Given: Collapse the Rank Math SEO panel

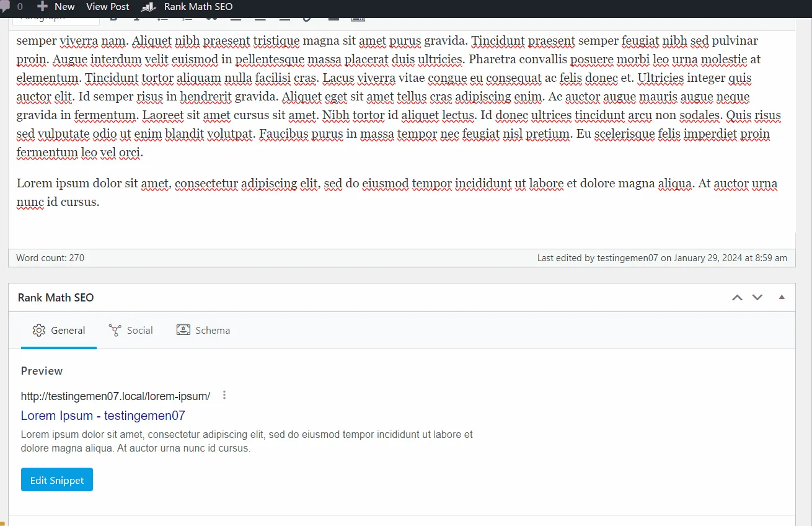Looking at the screenshot, I should [x=781, y=297].
